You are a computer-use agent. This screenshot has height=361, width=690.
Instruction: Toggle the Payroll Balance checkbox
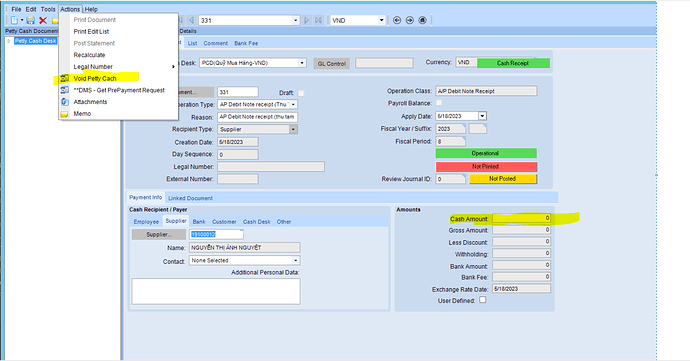click(x=439, y=103)
